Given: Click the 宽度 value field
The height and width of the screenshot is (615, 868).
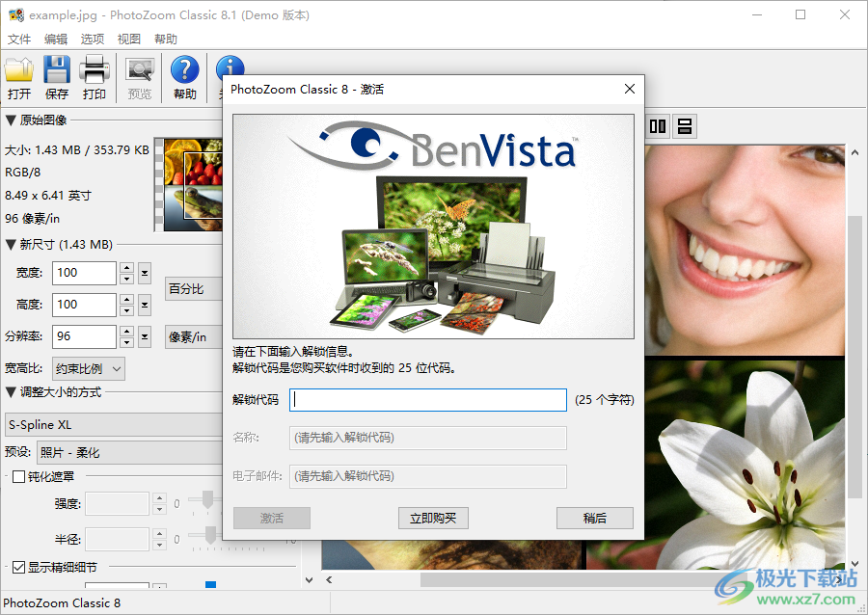Looking at the screenshot, I should click(84, 273).
